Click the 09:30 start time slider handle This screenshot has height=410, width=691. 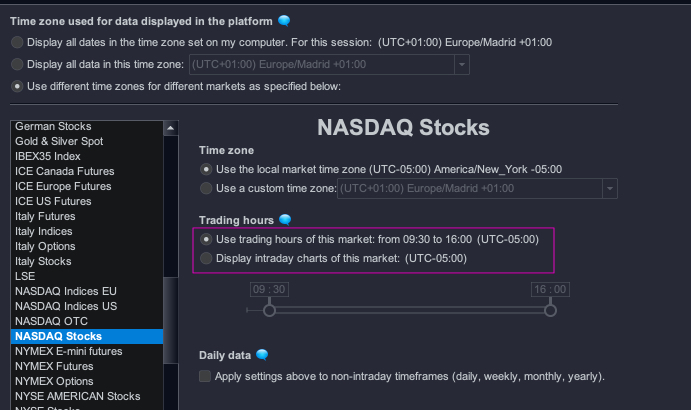coord(269,311)
